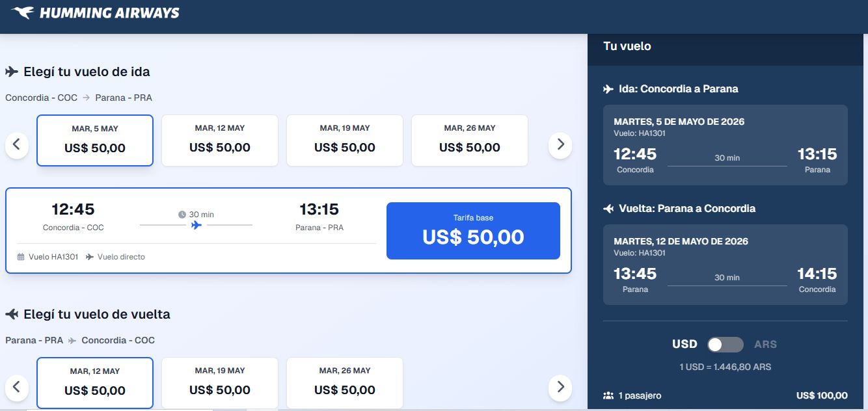The width and height of the screenshot is (868, 411).
Task: Click the HUMMING AIRWAYS brand name
Action: click(x=109, y=12)
